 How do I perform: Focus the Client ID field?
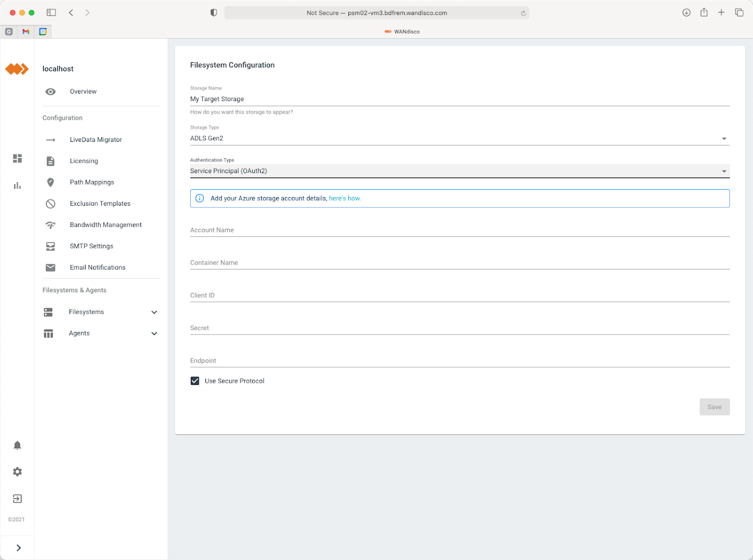pos(459,295)
